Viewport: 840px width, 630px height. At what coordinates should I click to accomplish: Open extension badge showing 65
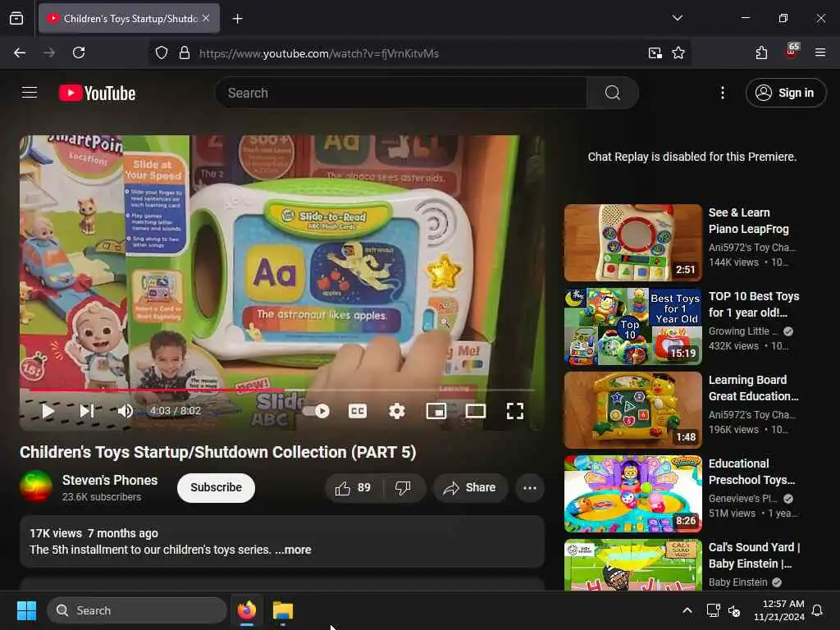point(792,52)
